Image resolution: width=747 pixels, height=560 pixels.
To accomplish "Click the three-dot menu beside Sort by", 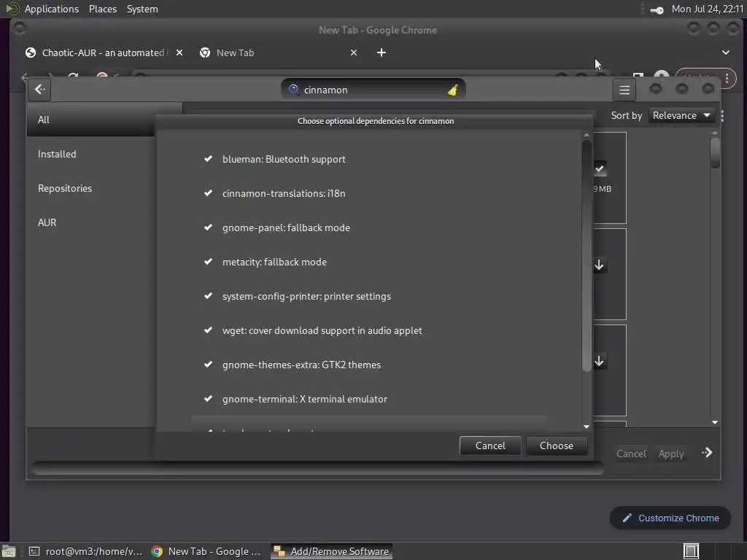I will tap(723, 116).
